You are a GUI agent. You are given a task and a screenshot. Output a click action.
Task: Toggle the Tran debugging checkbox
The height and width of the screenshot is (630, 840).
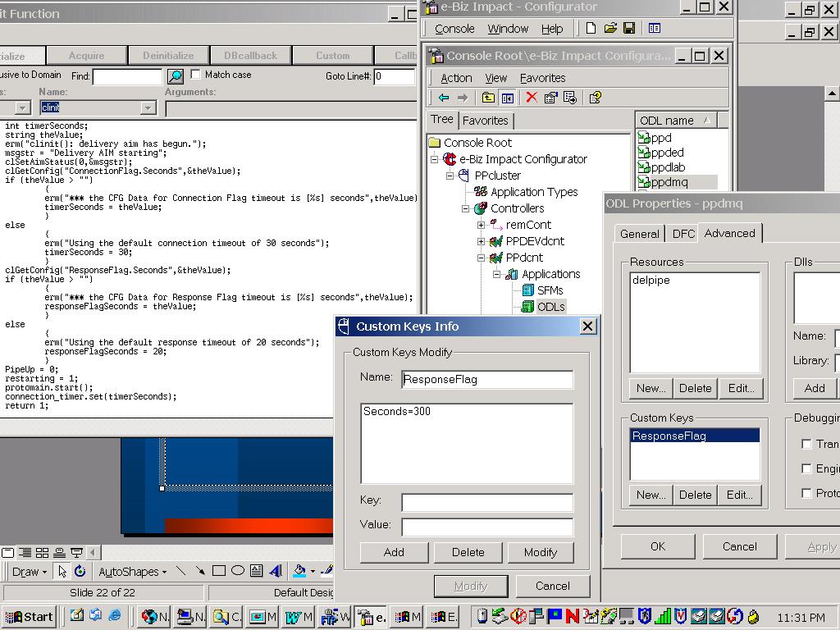(806, 444)
